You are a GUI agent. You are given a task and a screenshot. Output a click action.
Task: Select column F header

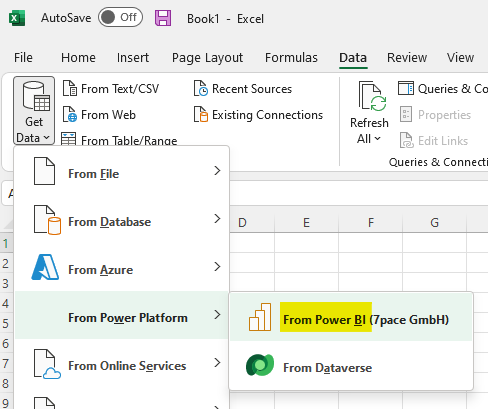371,223
